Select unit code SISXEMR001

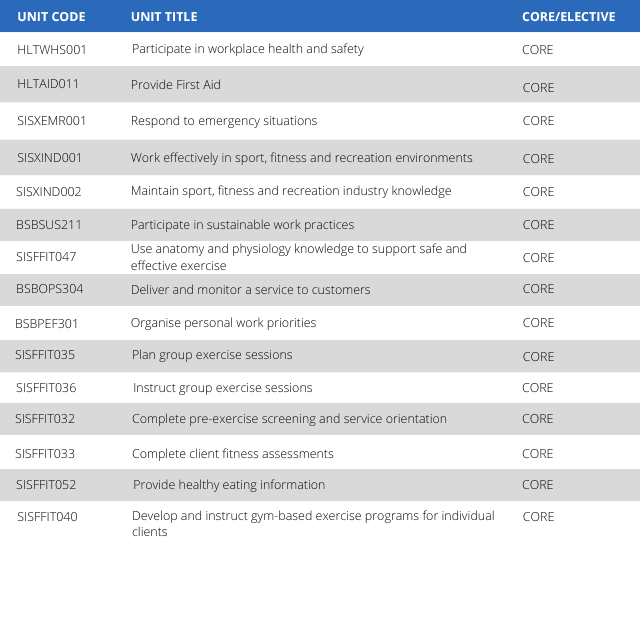click(x=52, y=121)
